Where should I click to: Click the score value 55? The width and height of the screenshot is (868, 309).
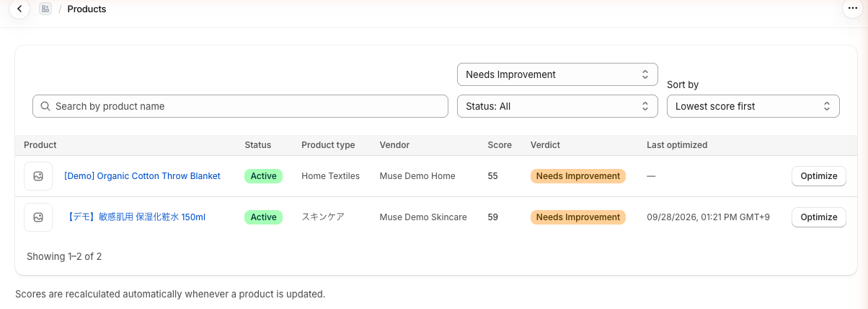coord(492,176)
